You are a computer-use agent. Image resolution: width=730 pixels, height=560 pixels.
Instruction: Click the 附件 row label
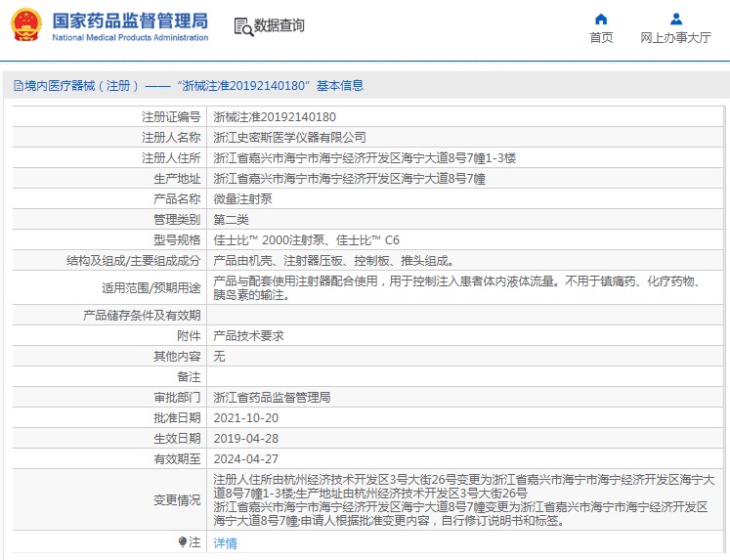pos(189,335)
